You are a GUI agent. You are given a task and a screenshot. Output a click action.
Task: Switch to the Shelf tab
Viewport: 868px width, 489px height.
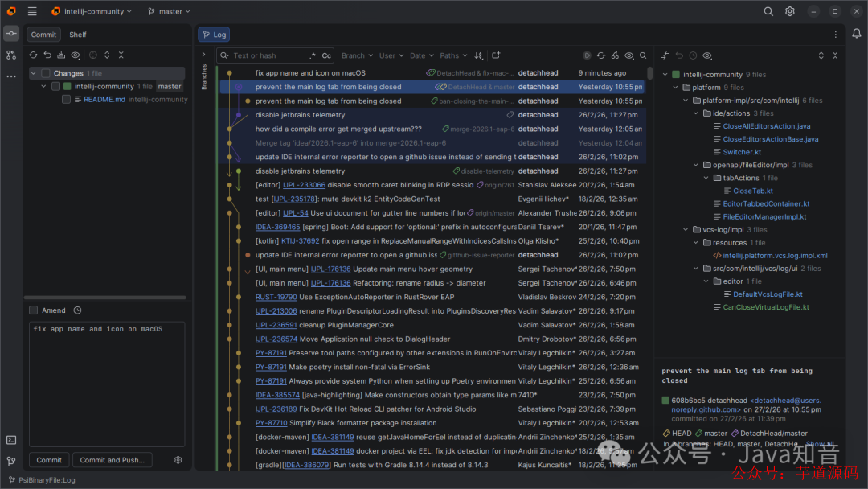coord(77,35)
